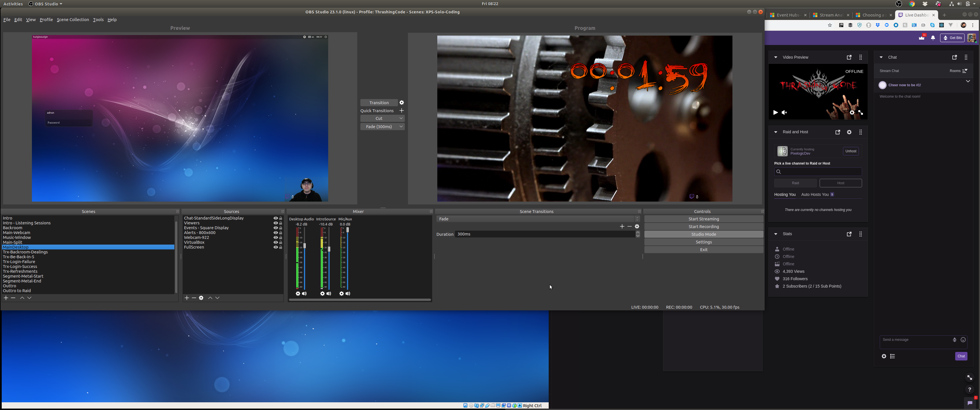Pop out Twitch Video Preview panel
Screen dimensions: 980x410
pyautogui.click(x=849, y=58)
